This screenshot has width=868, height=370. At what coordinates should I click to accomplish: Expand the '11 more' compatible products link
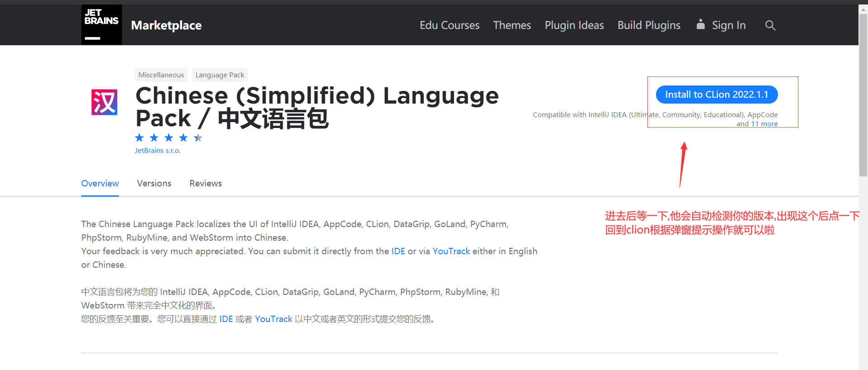coord(764,124)
